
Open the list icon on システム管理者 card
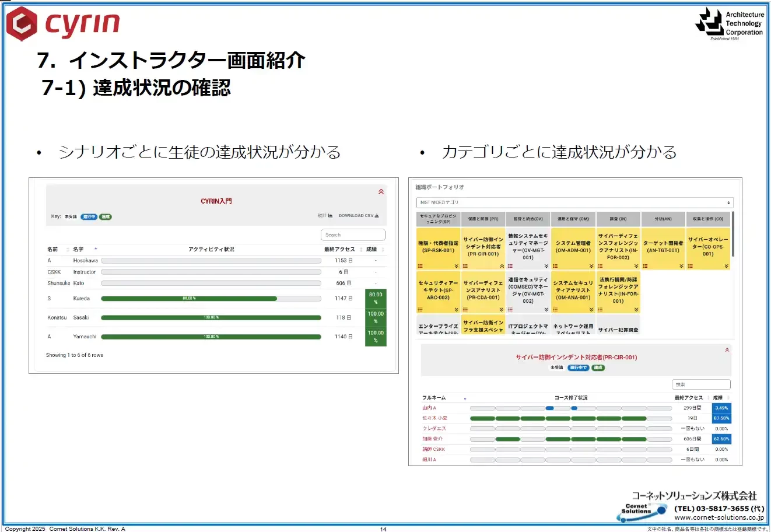click(x=555, y=265)
